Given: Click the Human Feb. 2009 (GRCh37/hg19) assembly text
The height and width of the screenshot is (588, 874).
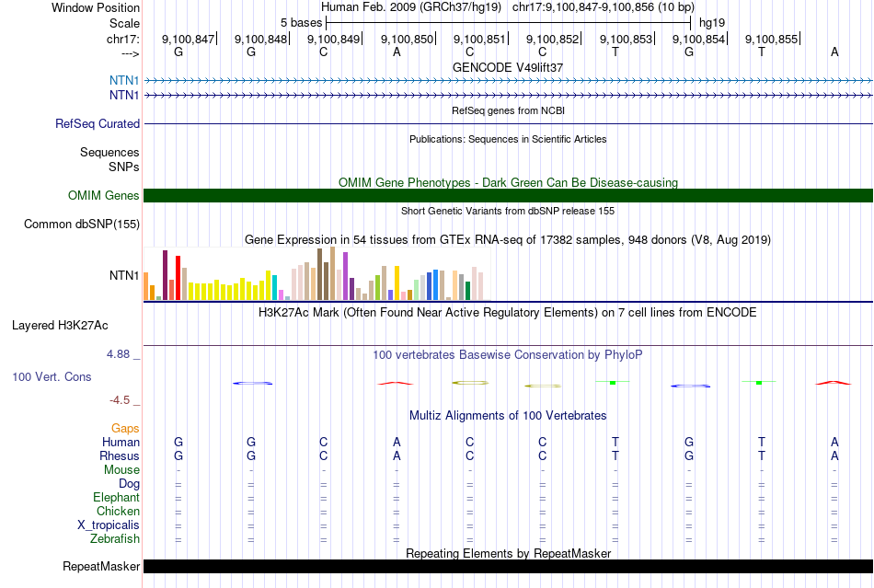Looking at the screenshot, I should [411, 7].
